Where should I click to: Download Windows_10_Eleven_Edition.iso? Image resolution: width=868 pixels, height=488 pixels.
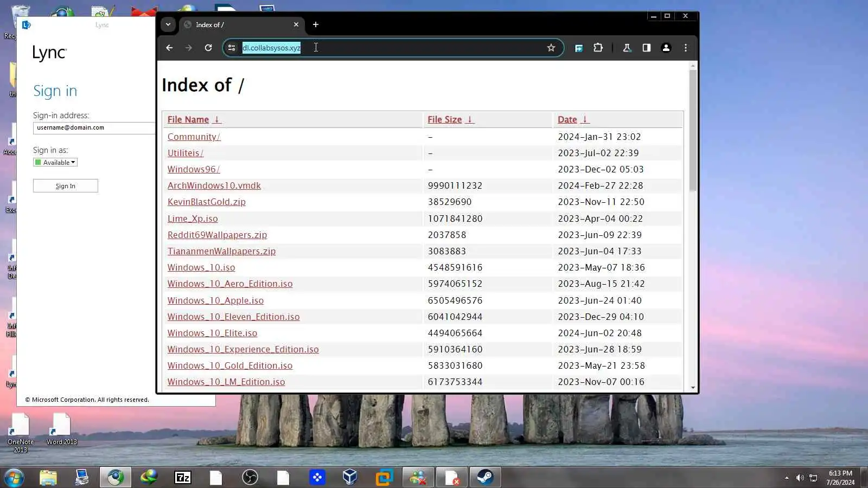[233, 317]
